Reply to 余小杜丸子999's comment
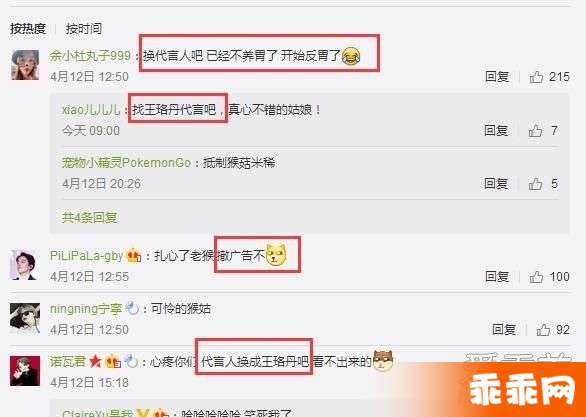This screenshot has height=417, width=586. pos(497,77)
